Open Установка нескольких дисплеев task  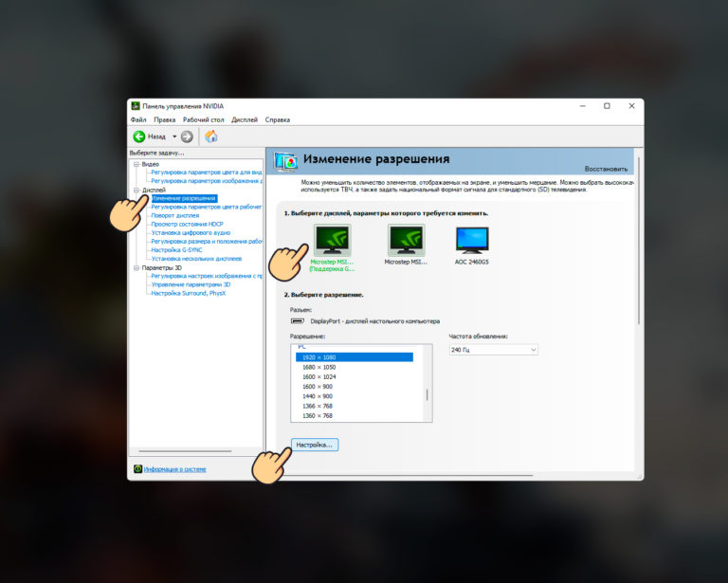[x=196, y=259]
